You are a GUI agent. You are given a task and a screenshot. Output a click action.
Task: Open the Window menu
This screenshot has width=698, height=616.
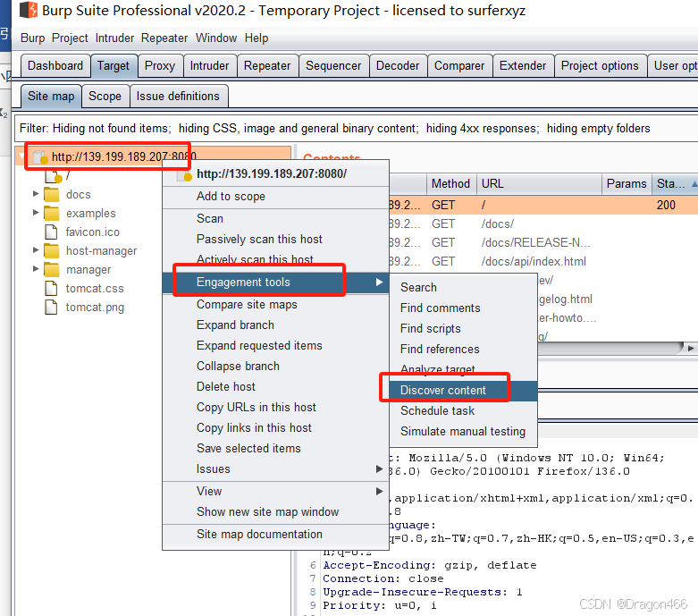pyautogui.click(x=216, y=38)
